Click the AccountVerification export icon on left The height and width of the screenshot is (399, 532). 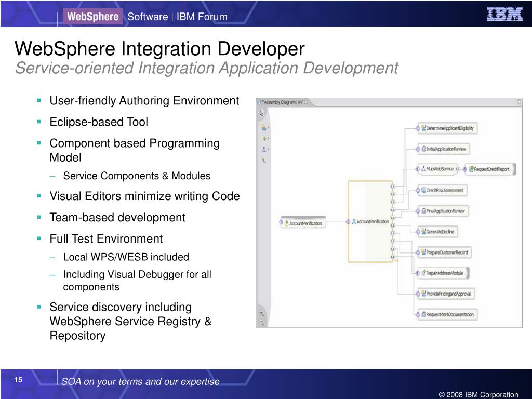point(287,223)
